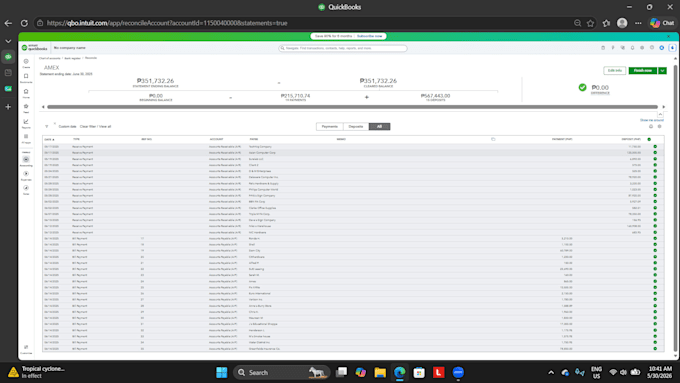
Task: Open the filter funnel icon above the table
Action: pos(46,127)
